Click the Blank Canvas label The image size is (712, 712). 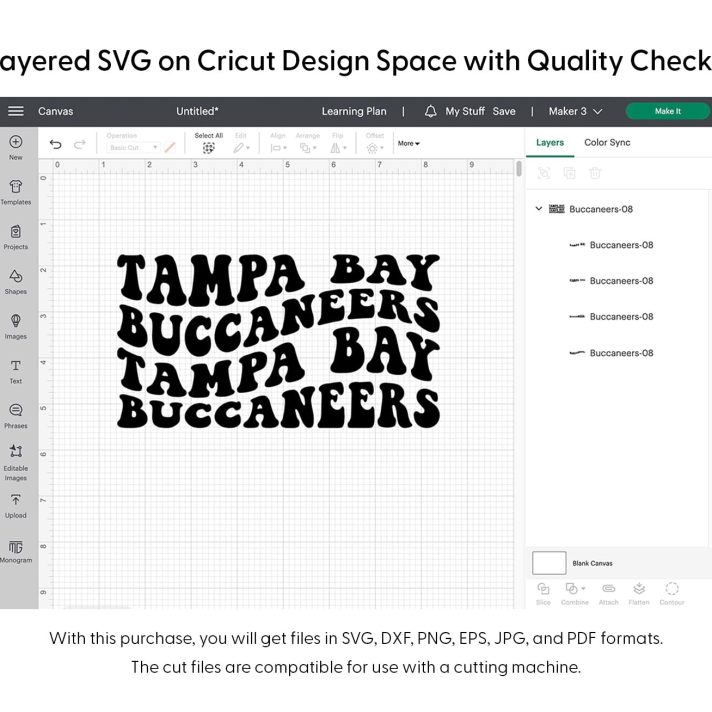pos(592,564)
